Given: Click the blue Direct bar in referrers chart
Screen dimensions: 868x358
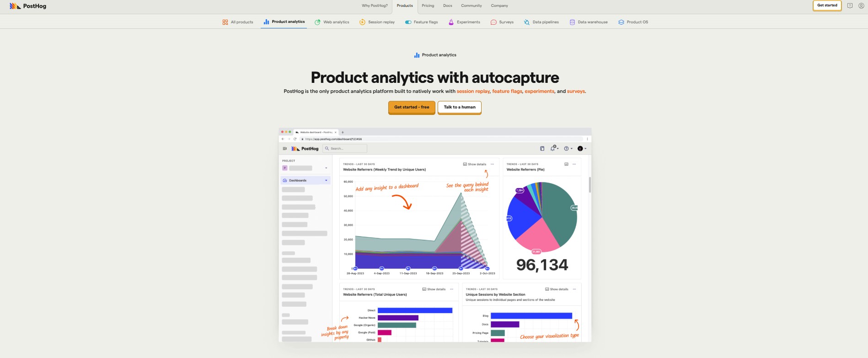Looking at the screenshot, I should pos(415,310).
